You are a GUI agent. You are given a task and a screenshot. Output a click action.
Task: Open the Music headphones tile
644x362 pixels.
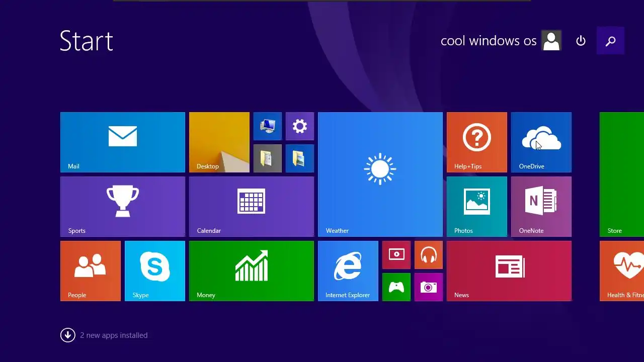coord(429,255)
